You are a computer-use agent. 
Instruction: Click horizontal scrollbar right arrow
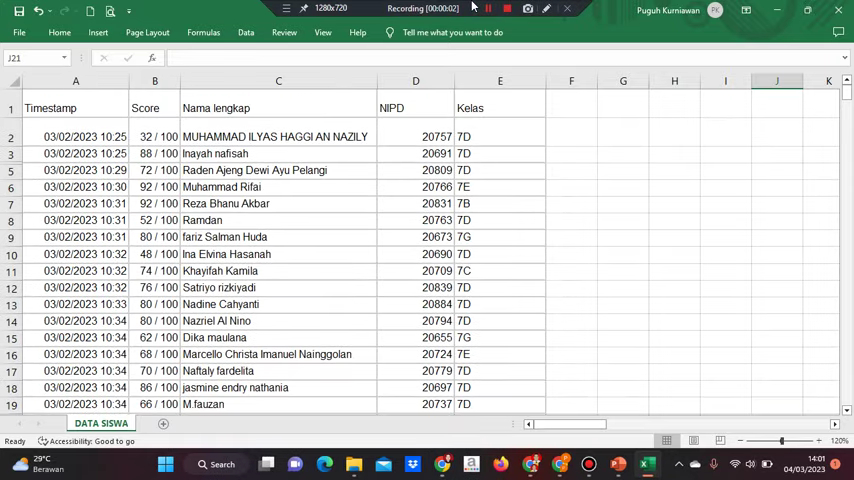(835, 424)
